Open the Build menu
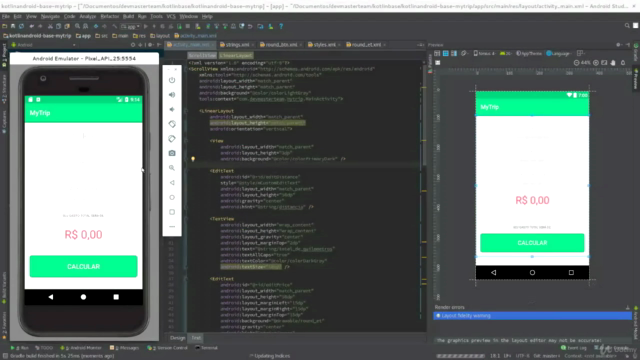This screenshot has height=360, width=640. click(128, 16)
